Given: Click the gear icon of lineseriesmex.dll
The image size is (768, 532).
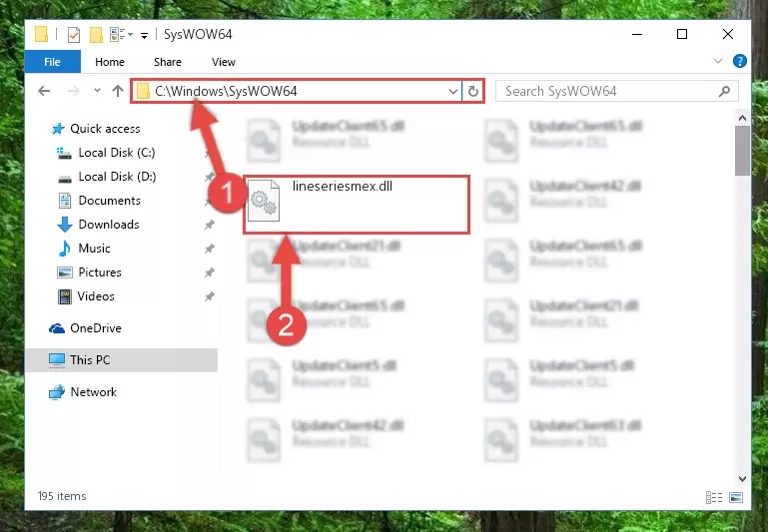Looking at the screenshot, I should tap(264, 202).
